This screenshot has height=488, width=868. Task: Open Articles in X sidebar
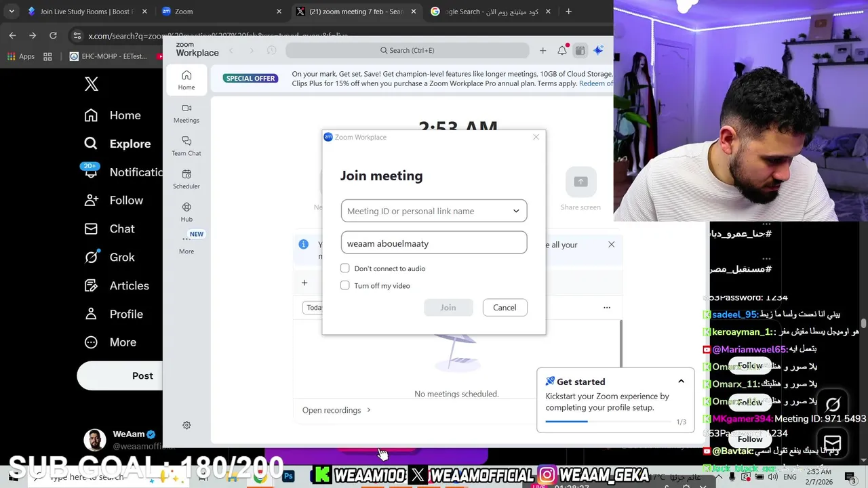coord(117,286)
